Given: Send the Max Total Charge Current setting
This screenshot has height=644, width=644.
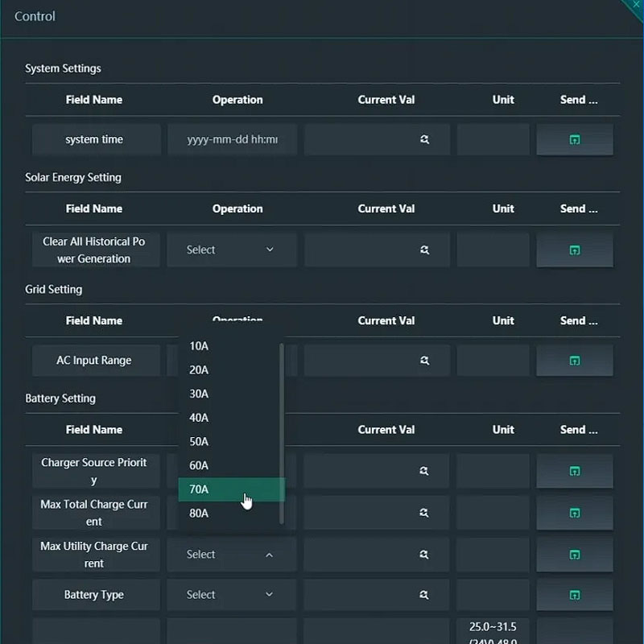Looking at the screenshot, I should [575, 513].
